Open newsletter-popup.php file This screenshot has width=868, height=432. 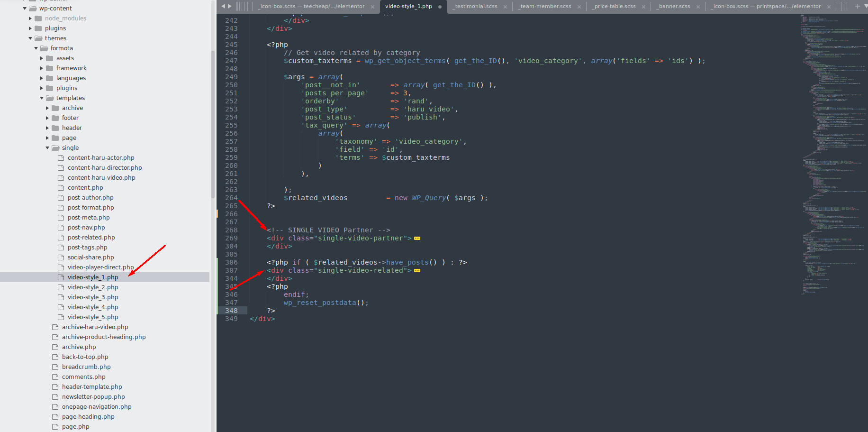click(93, 397)
